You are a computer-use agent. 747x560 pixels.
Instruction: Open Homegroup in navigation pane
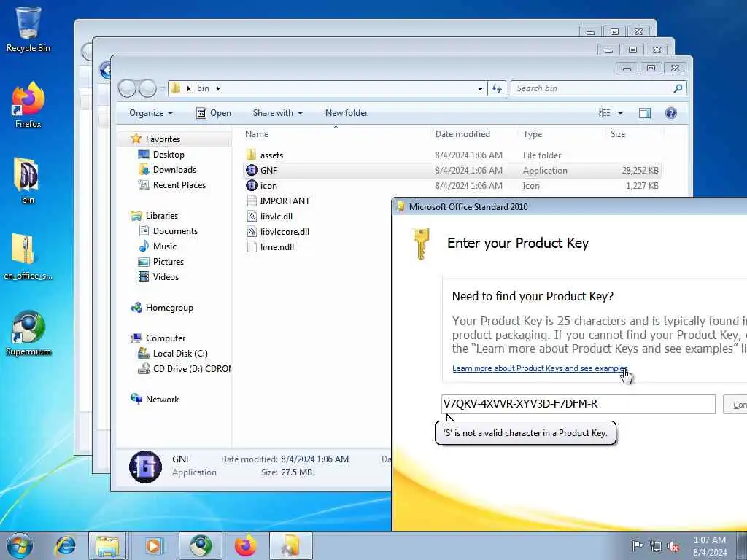[169, 308]
